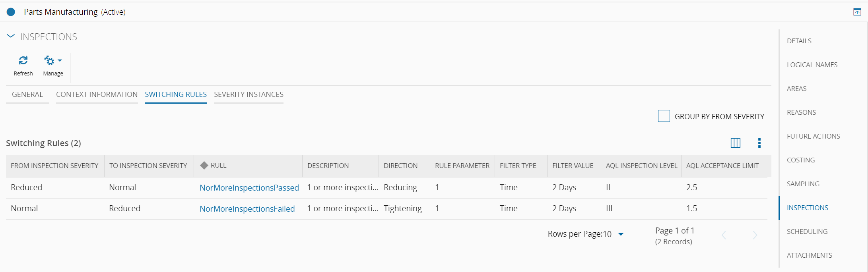This screenshot has width=868, height=272.
Task: Navigate to Sampling in side menu
Action: [x=803, y=184]
